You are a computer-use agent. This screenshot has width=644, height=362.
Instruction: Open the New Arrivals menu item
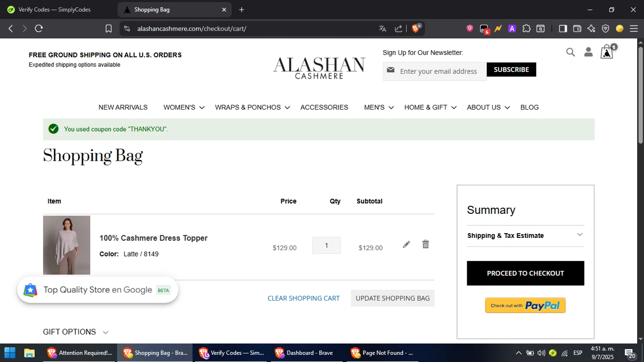[123, 107]
